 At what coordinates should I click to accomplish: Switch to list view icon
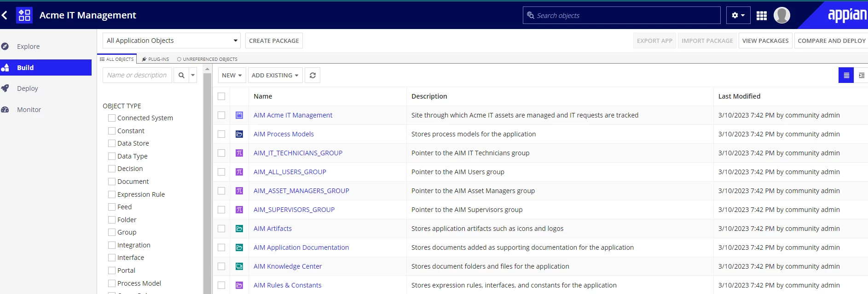pyautogui.click(x=846, y=75)
